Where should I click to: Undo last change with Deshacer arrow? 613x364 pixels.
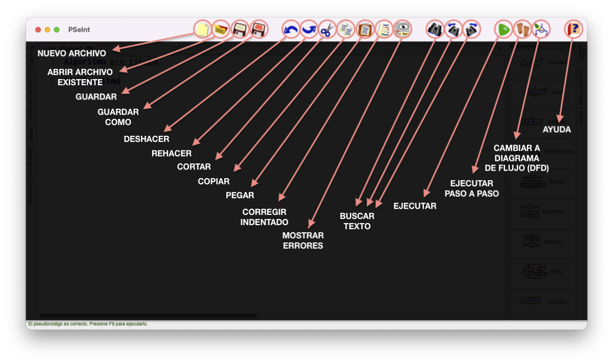coord(291,29)
